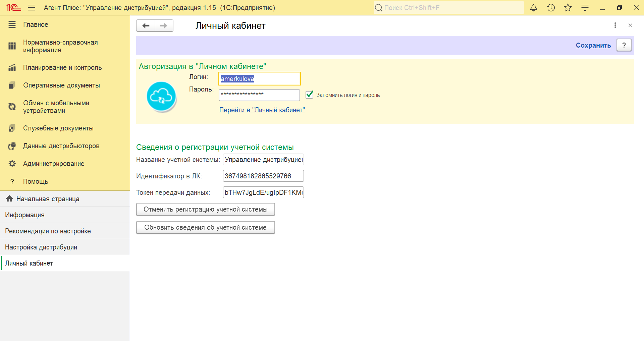The height and width of the screenshot is (341, 644).
Task: Click Планирование и контроль chart icon
Action: (x=12, y=67)
